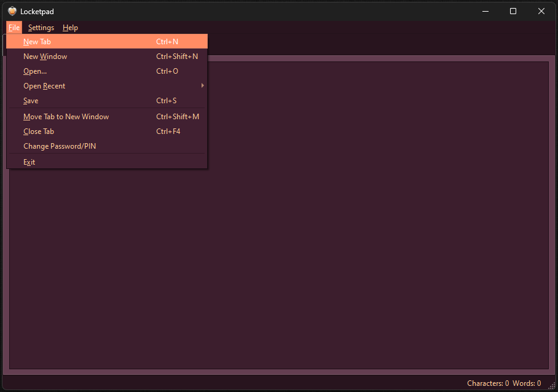Open the Settings menu
The image size is (558, 392).
(x=41, y=27)
